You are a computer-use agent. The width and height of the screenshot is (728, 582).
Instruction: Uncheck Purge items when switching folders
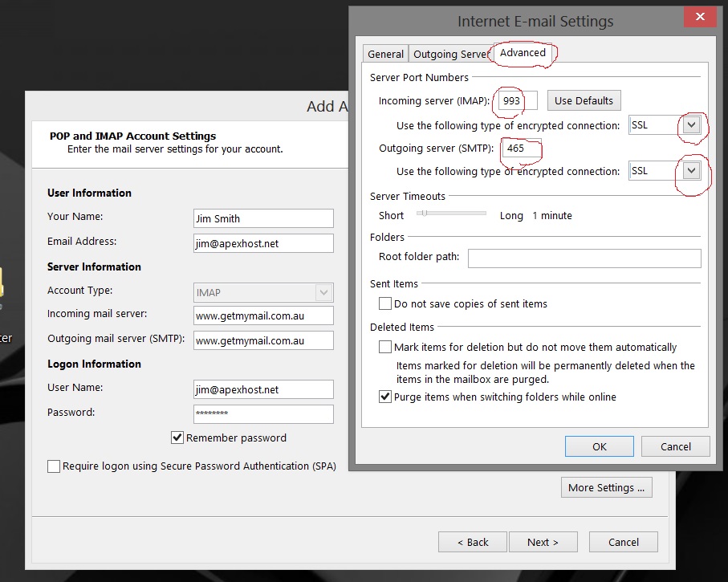385,397
